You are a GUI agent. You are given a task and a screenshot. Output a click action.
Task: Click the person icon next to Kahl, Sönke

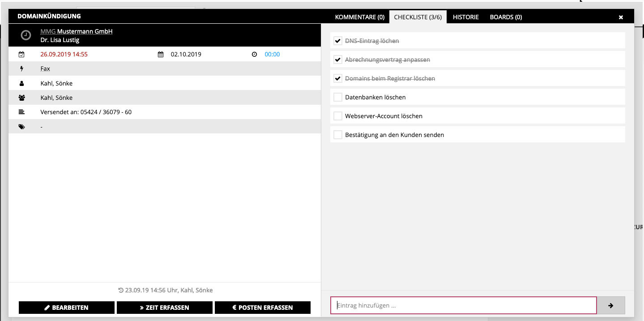pyautogui.click(x=21, y=83)
